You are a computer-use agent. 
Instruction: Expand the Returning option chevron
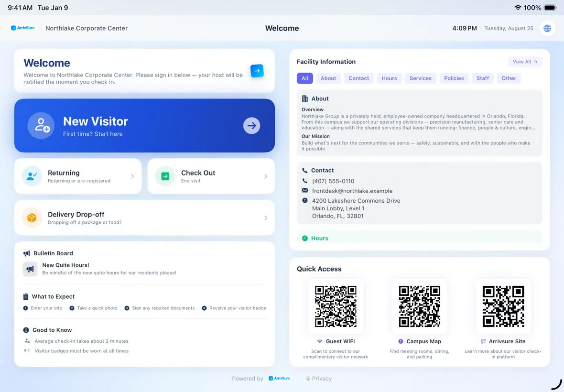click(x=132, y=176)
